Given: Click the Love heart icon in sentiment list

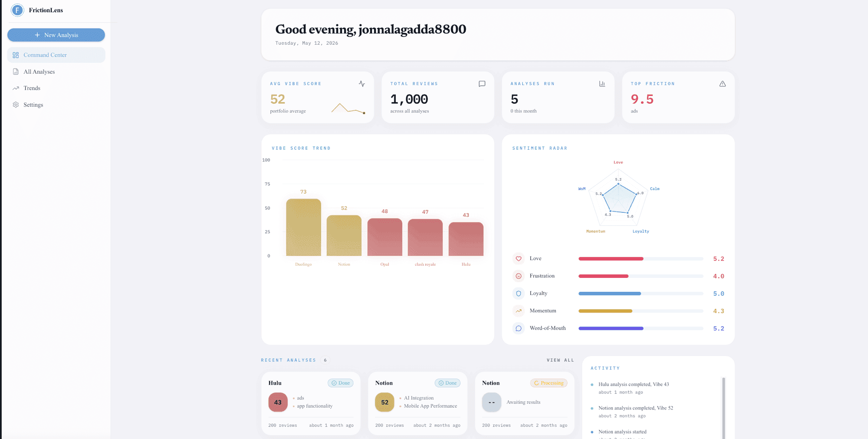Looking at the screenshot, I should point(518,259).
